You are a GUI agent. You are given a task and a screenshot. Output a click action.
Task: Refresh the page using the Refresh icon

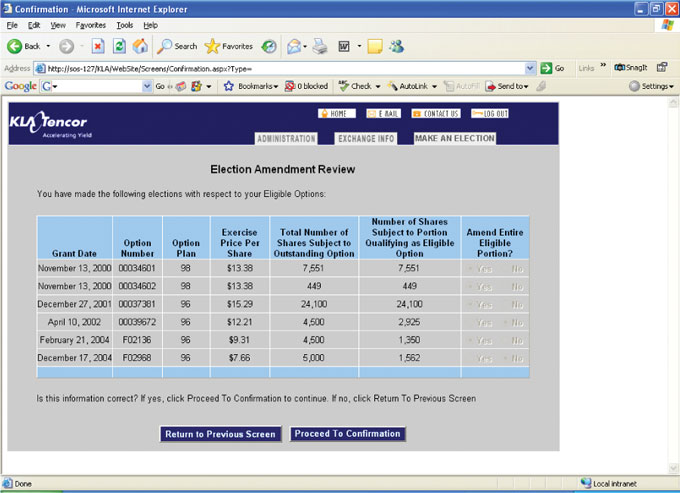(x=119, y=46)
